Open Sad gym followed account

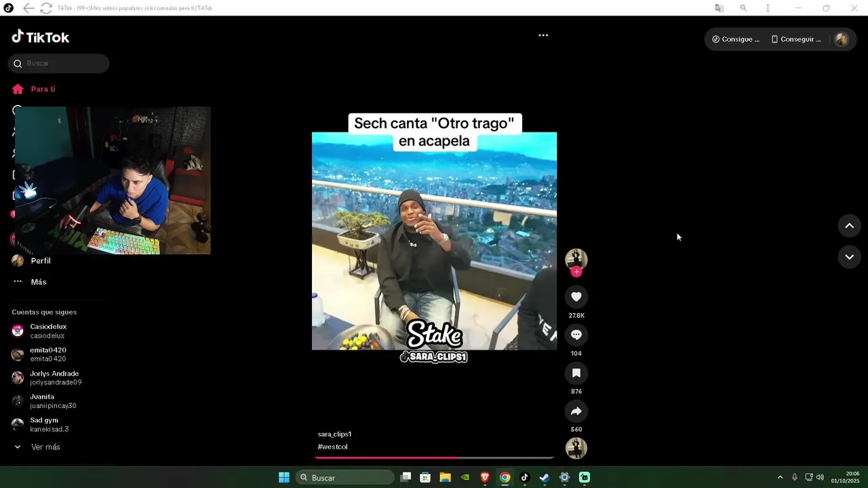41,425
